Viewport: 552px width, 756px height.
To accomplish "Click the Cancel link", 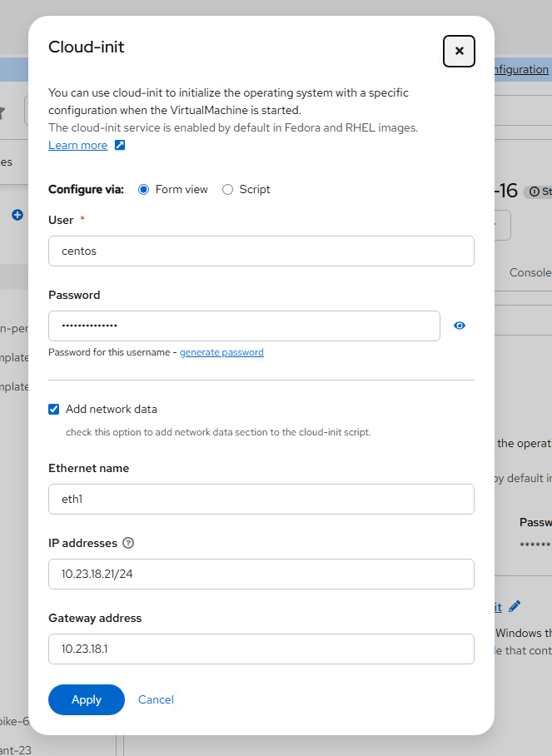I will (156, 699).
